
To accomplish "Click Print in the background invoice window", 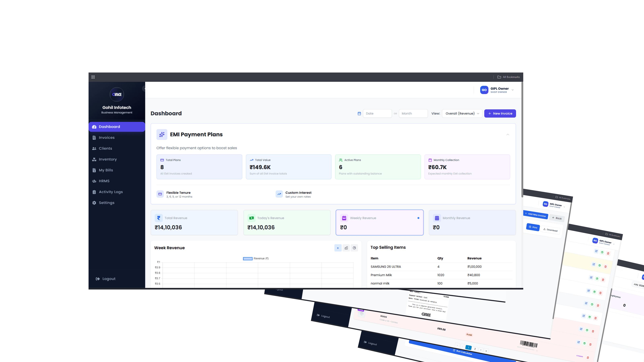I will click(x=533, y=227).
